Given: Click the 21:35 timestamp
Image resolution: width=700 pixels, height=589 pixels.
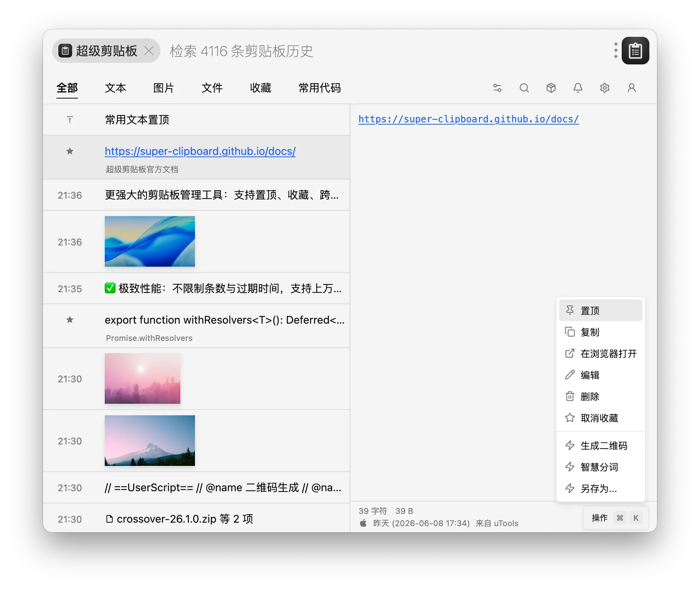Looking at the screenshot, I should pos(70,289).
